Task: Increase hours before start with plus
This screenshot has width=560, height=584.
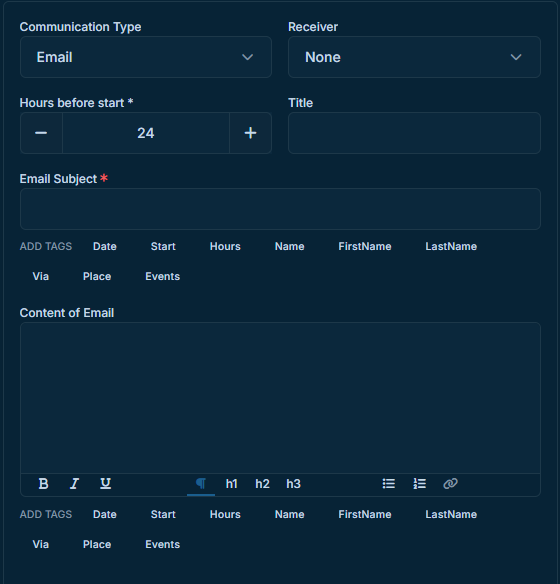Action: click(250, 133)
